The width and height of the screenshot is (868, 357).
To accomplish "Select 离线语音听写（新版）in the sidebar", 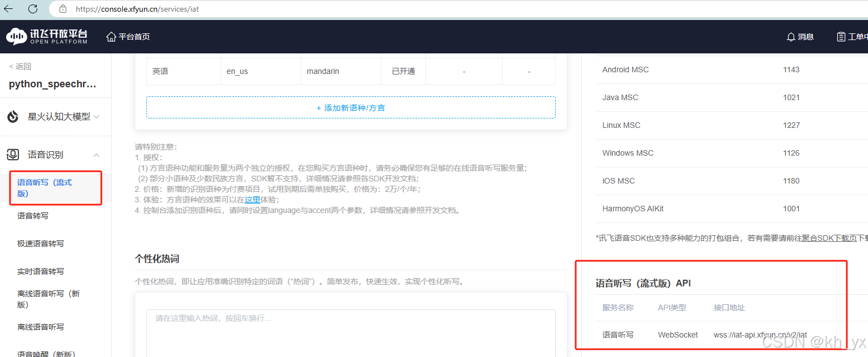I will 48,299.
